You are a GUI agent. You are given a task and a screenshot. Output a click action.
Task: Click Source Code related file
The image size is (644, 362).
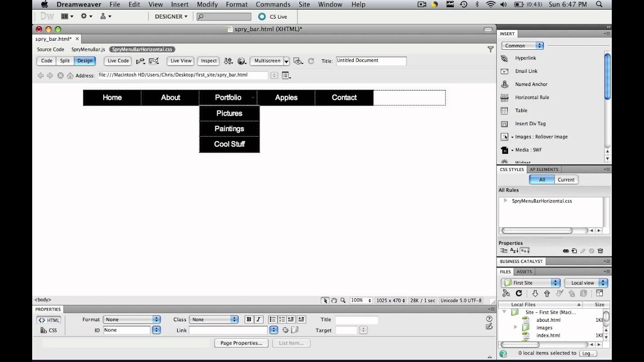pos(50,49)
